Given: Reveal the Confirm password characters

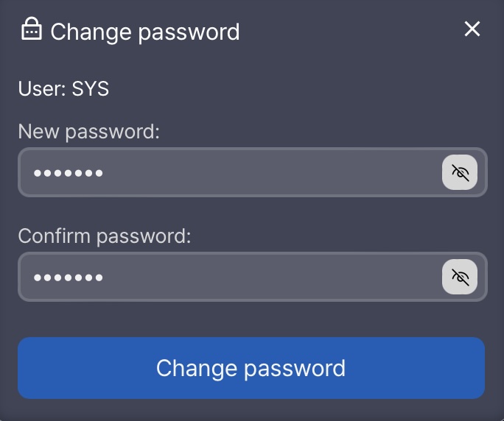Looking at the screenshot, I should 460,277.
